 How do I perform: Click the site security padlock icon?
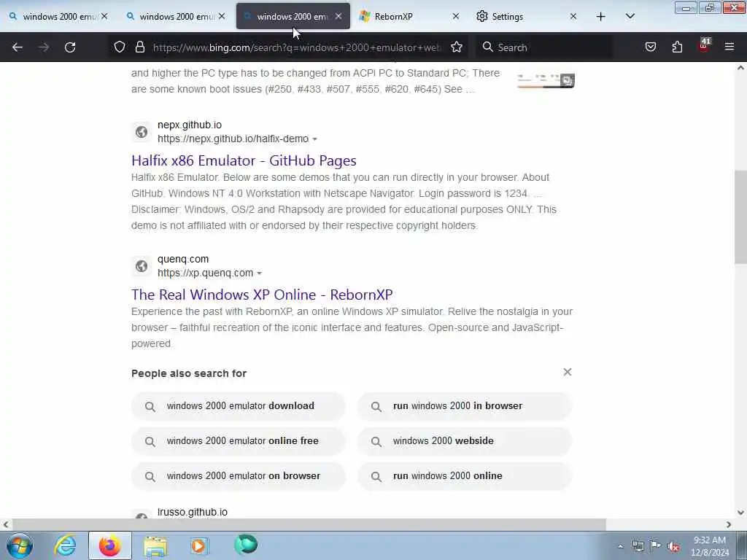(139, 47)
